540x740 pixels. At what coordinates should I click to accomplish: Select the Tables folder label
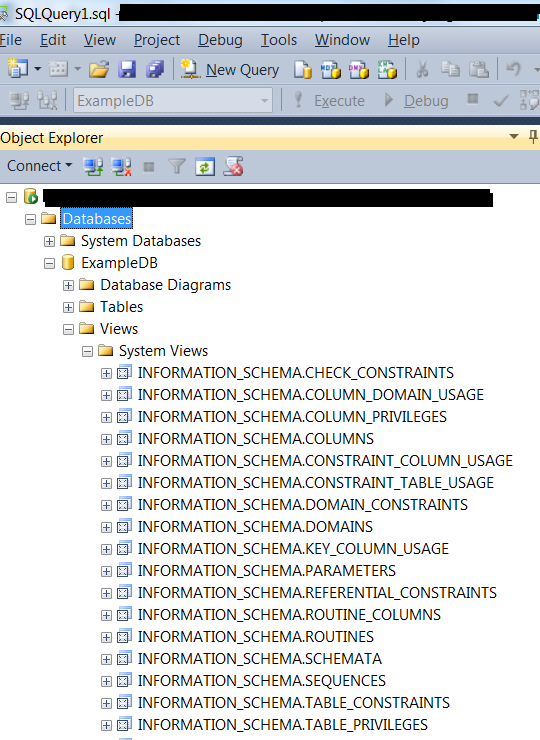[121, 307]
